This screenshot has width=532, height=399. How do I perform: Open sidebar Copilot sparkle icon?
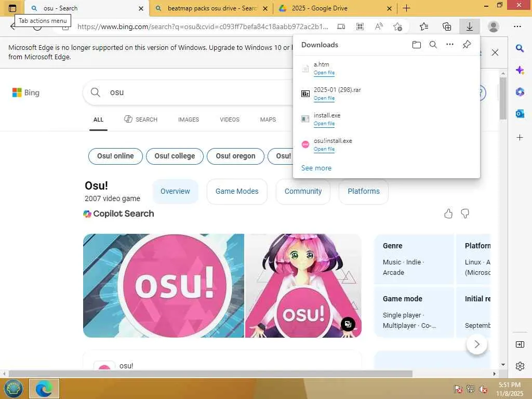point(520,70)
